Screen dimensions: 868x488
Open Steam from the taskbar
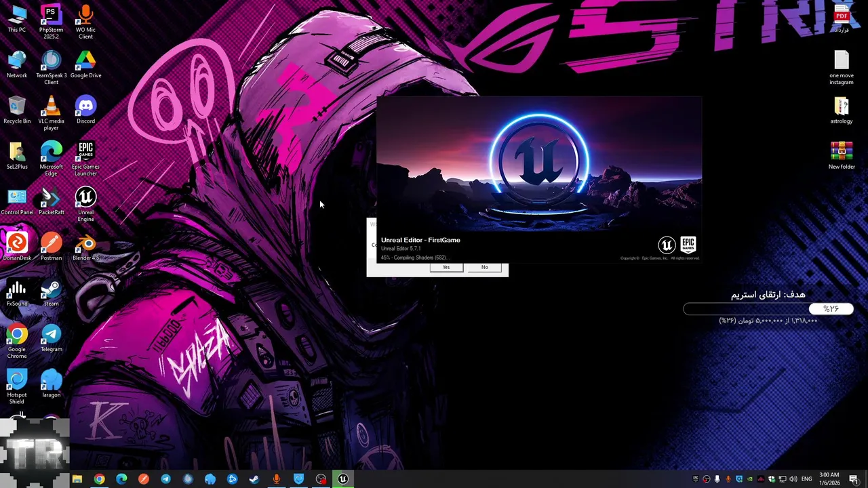tap(254, 479)
